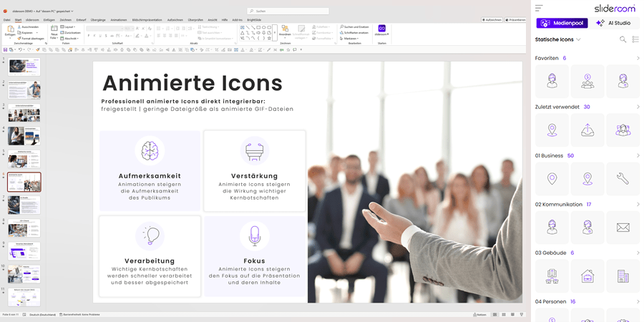Insert the envelope icon from 02 Kommunikation
Image resolution: width=644 pixels, height=322 pixels.
point(623,228)
